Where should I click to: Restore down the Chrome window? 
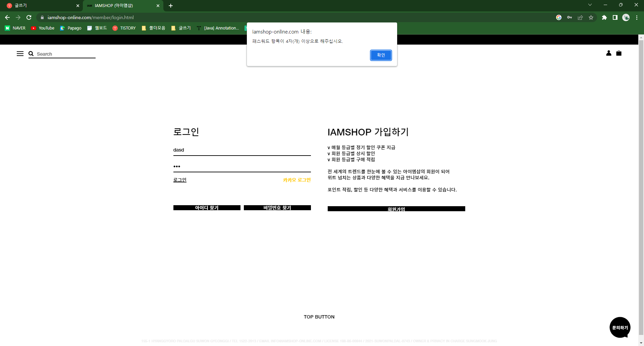tap(621, 5)
